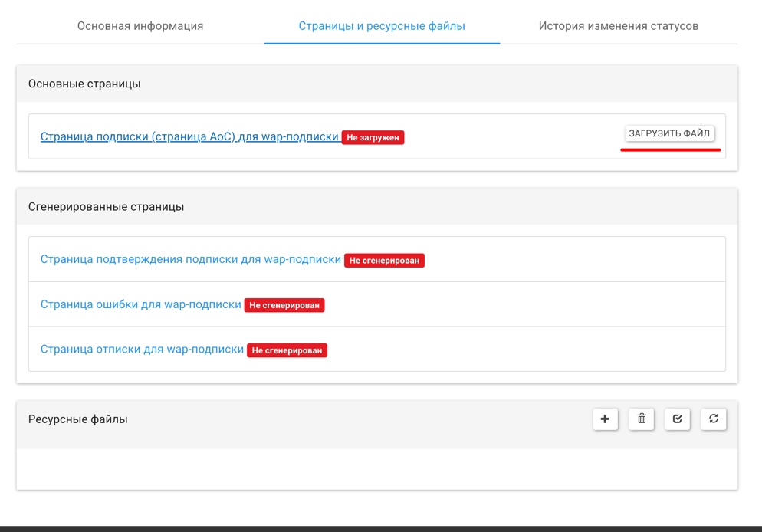Click the checkmark select-all icon
The width and height of the screenshot is (762, 532).
[678, 419]
